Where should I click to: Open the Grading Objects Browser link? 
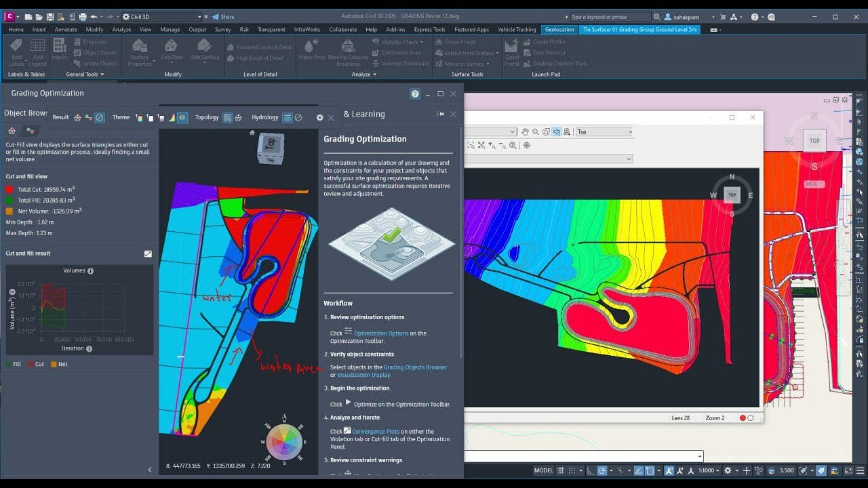(x=416, y=367)
